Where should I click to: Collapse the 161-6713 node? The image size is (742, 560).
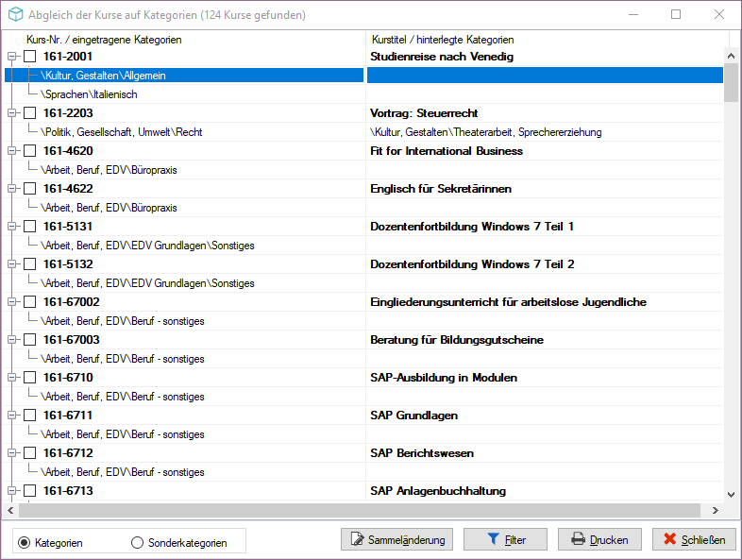point(12,491)
